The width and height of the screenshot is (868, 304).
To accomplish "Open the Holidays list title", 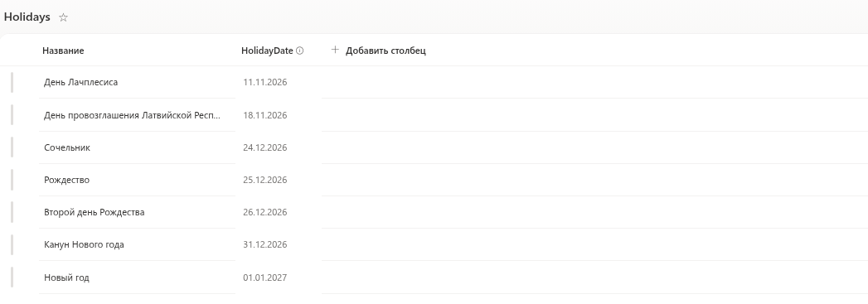I will click(27, 17).
